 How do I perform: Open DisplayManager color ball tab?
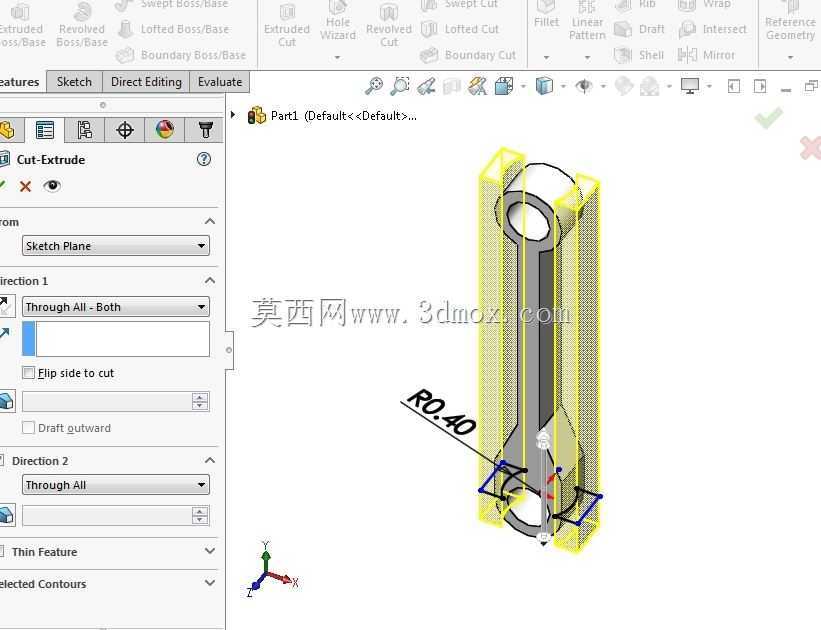pos(164,130)
